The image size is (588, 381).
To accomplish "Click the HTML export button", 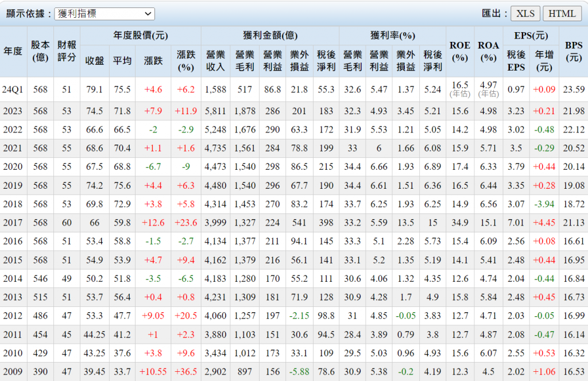I will coord(562,14).
